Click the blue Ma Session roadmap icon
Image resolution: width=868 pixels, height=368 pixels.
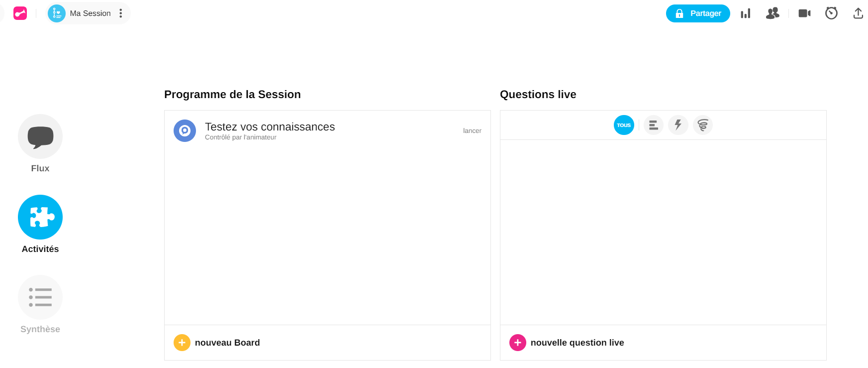(57, 13)
